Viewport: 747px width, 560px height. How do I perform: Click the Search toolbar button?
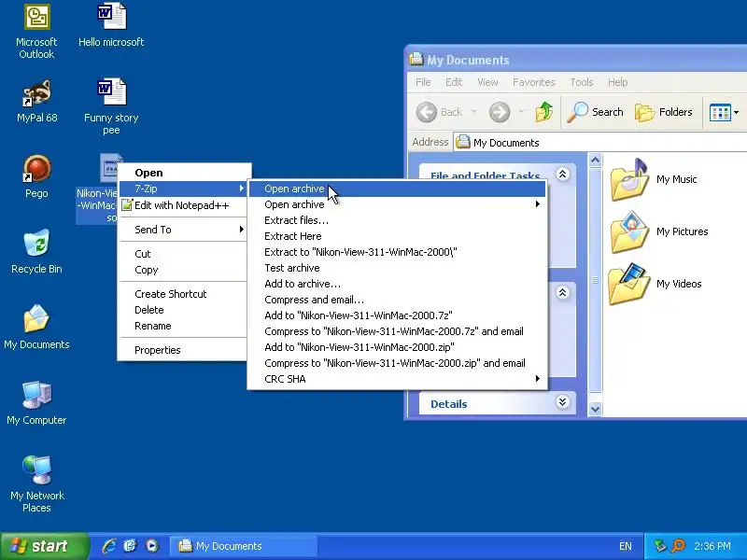(595, 112)
